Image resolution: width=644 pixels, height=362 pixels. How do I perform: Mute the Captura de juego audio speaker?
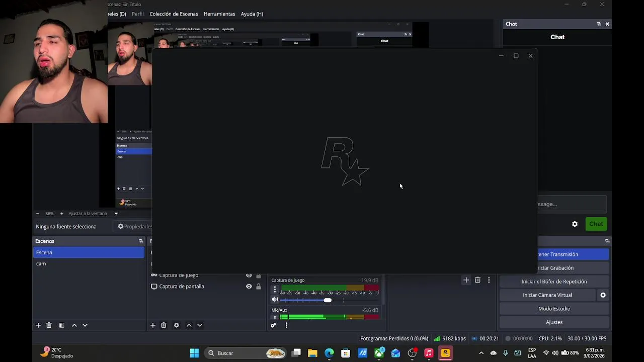pos(275,300)
